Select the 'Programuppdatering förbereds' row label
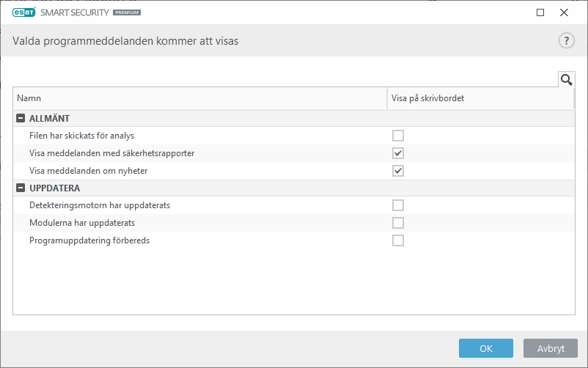 89,240
